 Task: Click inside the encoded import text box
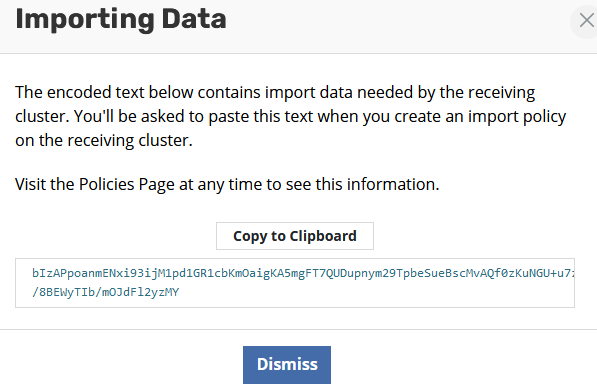pos(295,283)
